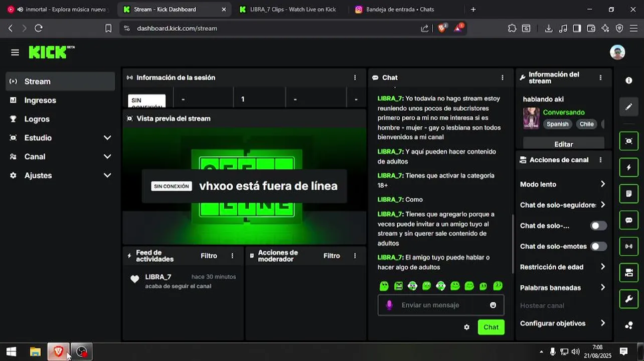Click the three-dots cluster icon at sidebar bottom
The height and width of the screenshot is (361, 644).
click(x=629, y=325)
